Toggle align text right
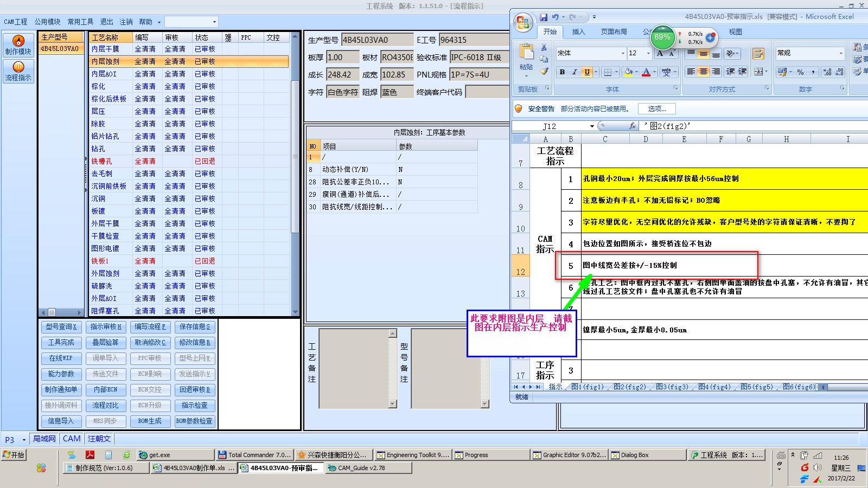Screen dimensions: 868x488 click(716, 72)
